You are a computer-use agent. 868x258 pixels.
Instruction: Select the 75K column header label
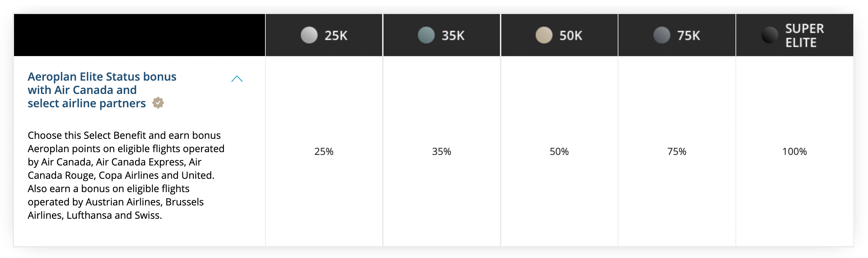coord(689,35)
